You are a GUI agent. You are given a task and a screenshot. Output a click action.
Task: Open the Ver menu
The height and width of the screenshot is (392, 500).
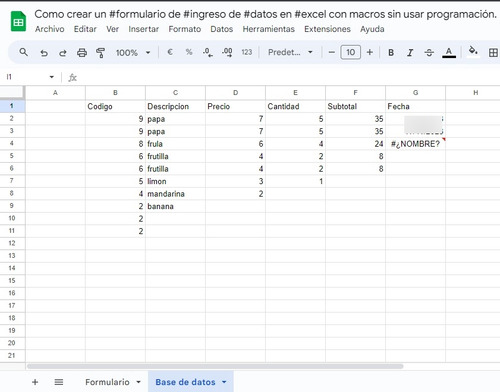coord(113,29)
